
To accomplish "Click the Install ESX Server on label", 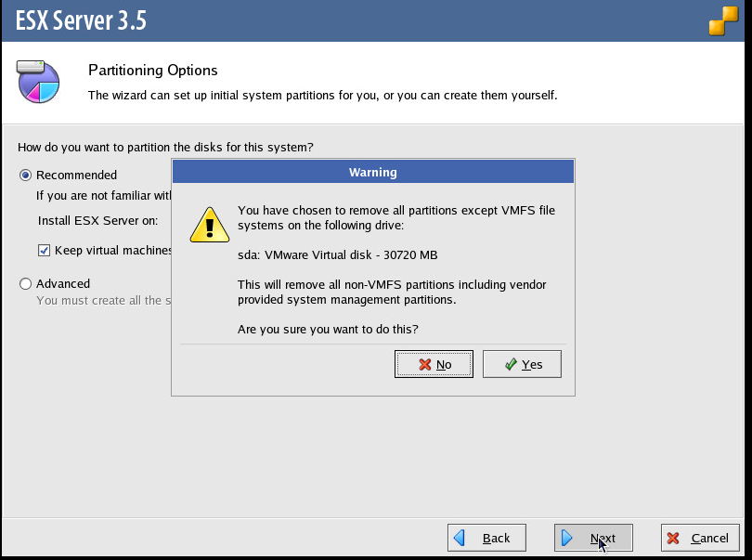I will 97,220.
